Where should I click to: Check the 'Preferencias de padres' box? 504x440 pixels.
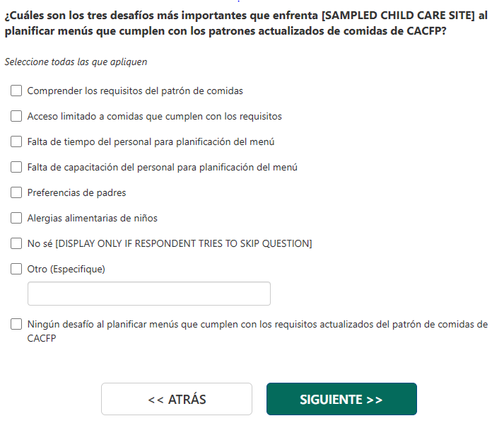click(x=16, y=192)
